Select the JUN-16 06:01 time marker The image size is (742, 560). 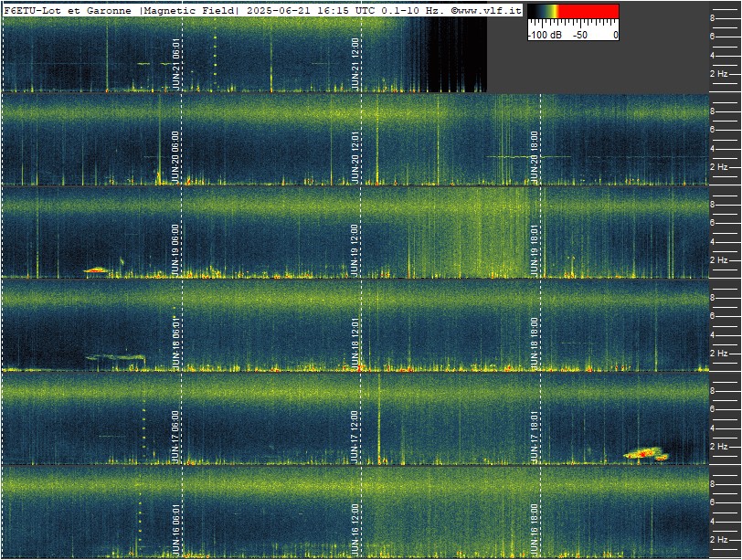pyautogui.click(x=176, y=530)
